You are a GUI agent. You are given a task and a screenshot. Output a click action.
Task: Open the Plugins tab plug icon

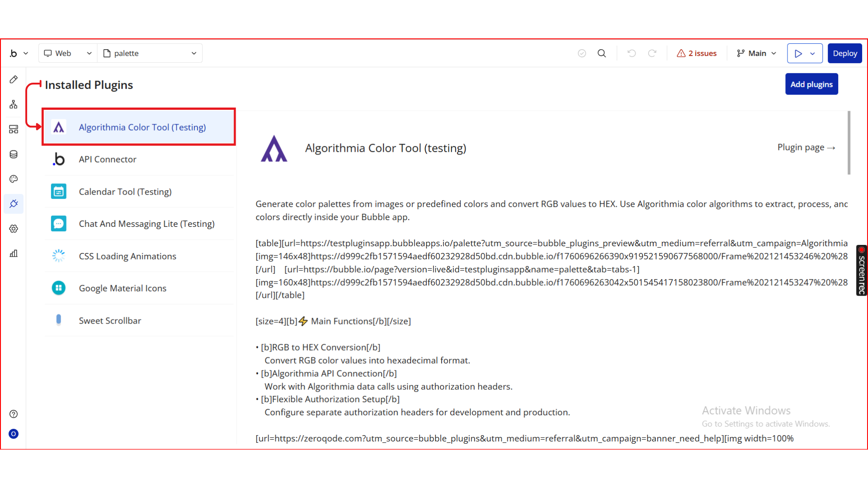14,204
